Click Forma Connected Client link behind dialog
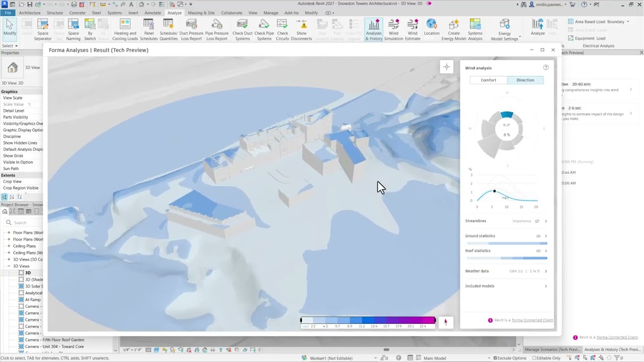Screen dimensions: 644x362 (x=617, y=337)
